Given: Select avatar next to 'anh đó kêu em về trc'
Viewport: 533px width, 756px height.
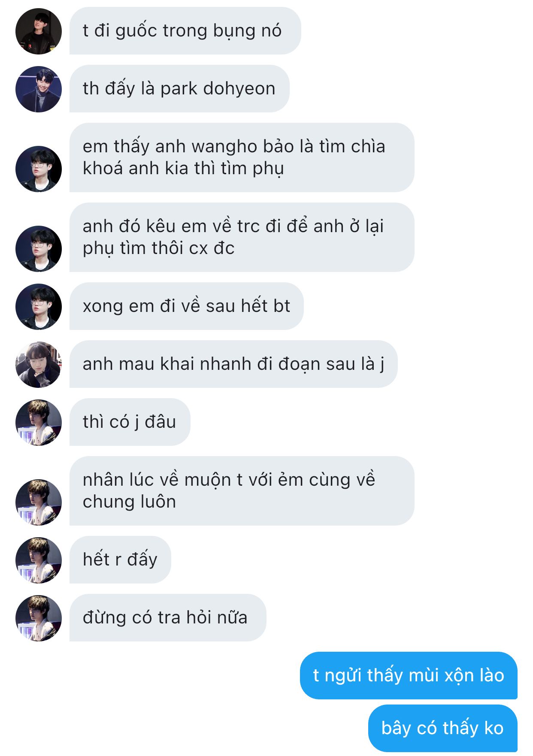Looking at the screenshot, I should click(39, 249).
